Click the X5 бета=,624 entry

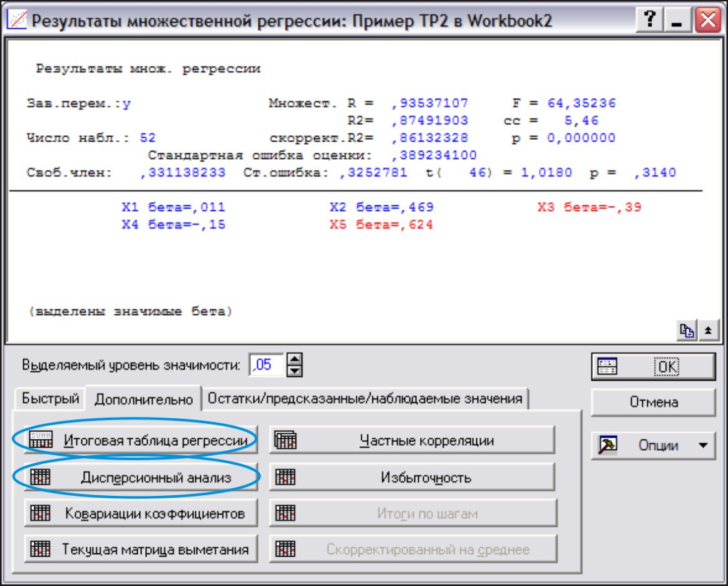tap(381, 225)
